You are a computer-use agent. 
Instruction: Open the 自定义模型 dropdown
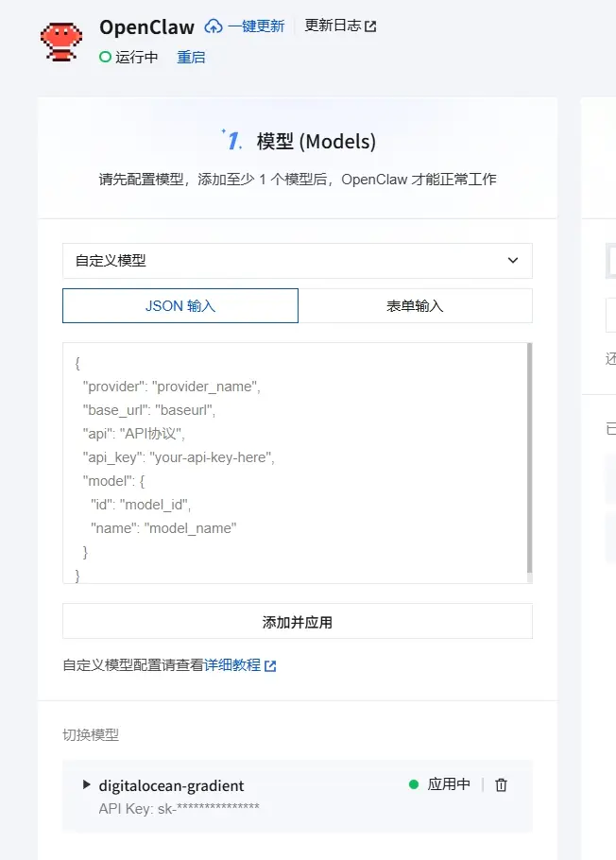pos(297,261)
